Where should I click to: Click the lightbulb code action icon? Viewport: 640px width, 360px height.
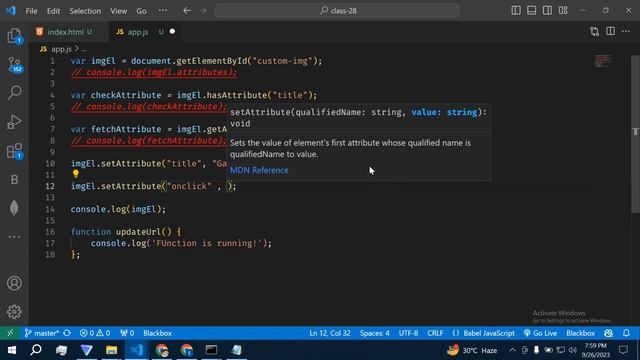[76, 174]
